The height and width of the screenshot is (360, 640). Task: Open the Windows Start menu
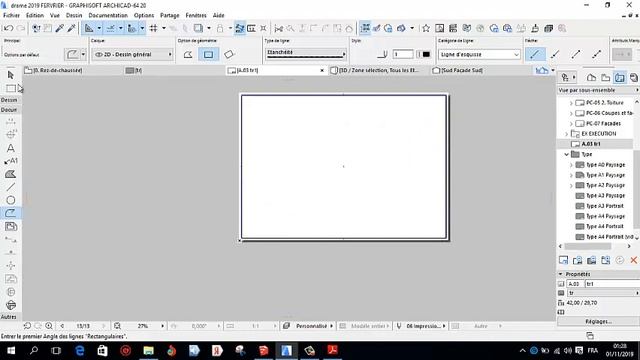click(x=11, y=351)
